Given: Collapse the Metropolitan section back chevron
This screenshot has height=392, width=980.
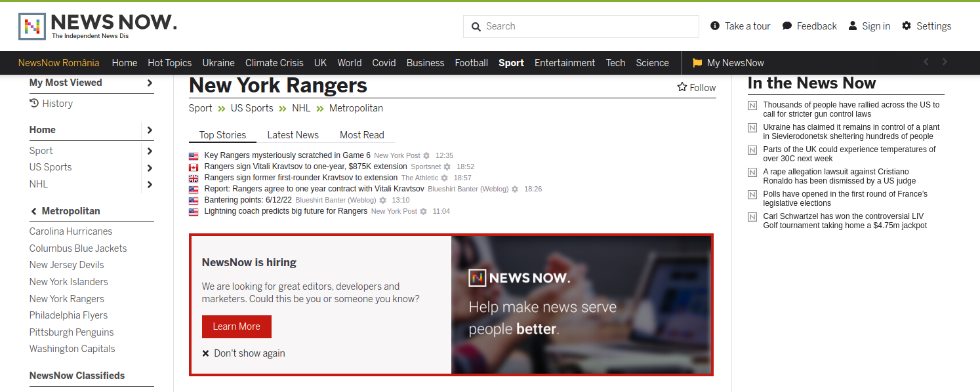Looking at the screenshot, I should click(x=33, y=211).
